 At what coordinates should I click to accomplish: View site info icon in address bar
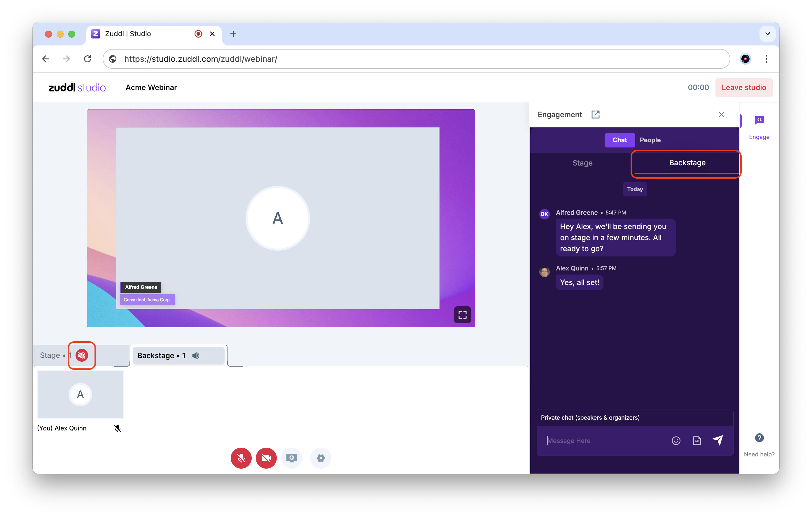pos(113,59)
